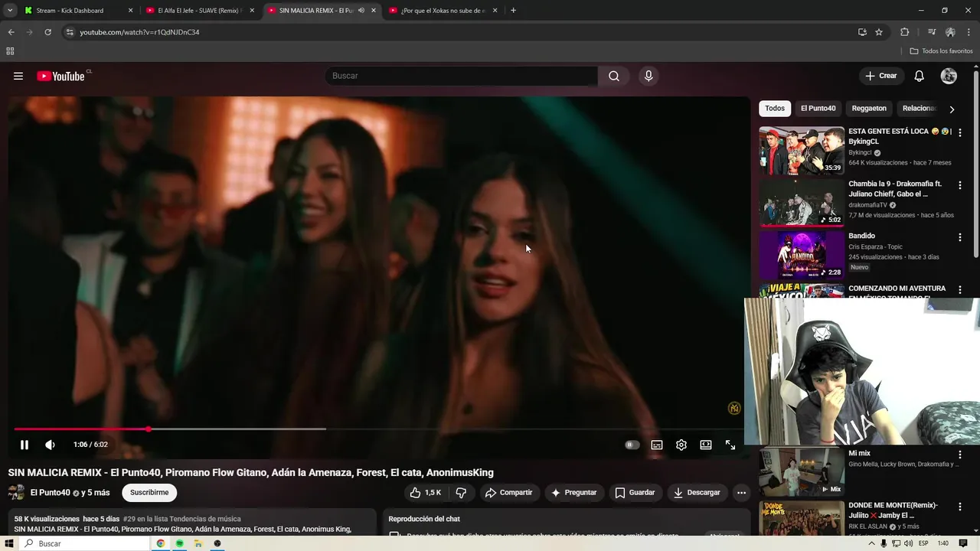This screenshot has width=980, height=551.
Task: Toggle subtitles in the player
Action: [657, 445]
